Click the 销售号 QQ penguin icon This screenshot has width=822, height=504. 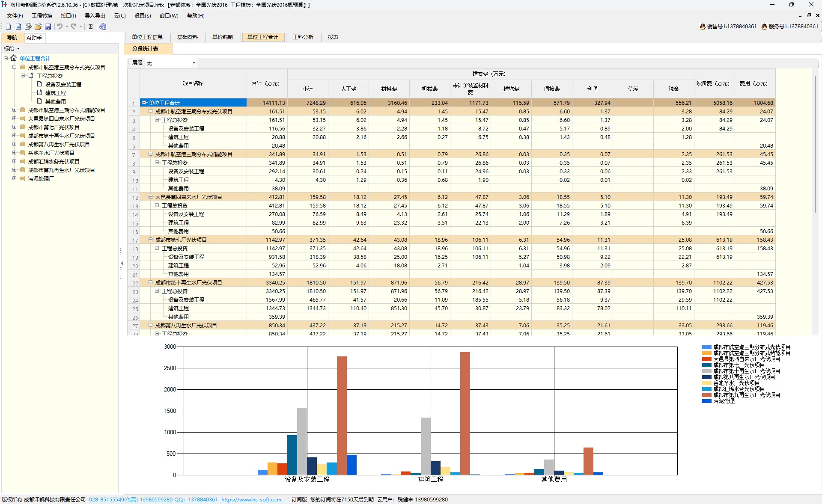coord(703,27)
